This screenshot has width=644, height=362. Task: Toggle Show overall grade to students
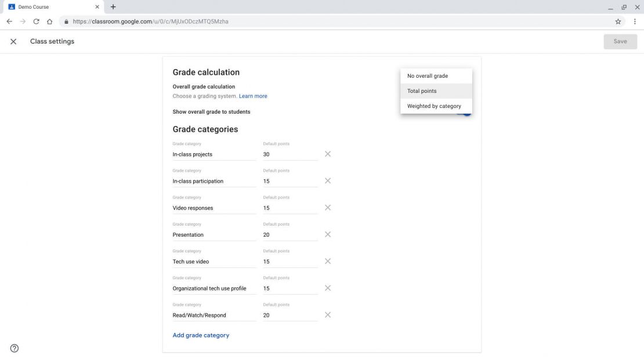[x=464, y=111]
